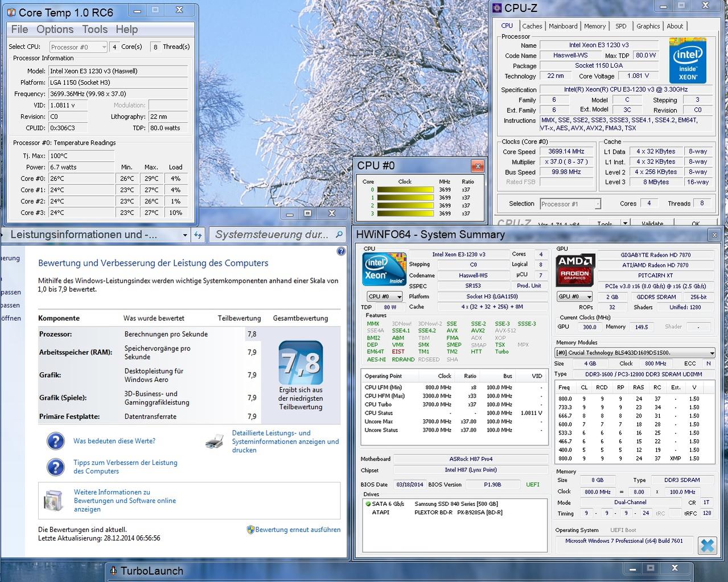Click UEFI label in HWiNFO64 BIOS row

point(533,485)
